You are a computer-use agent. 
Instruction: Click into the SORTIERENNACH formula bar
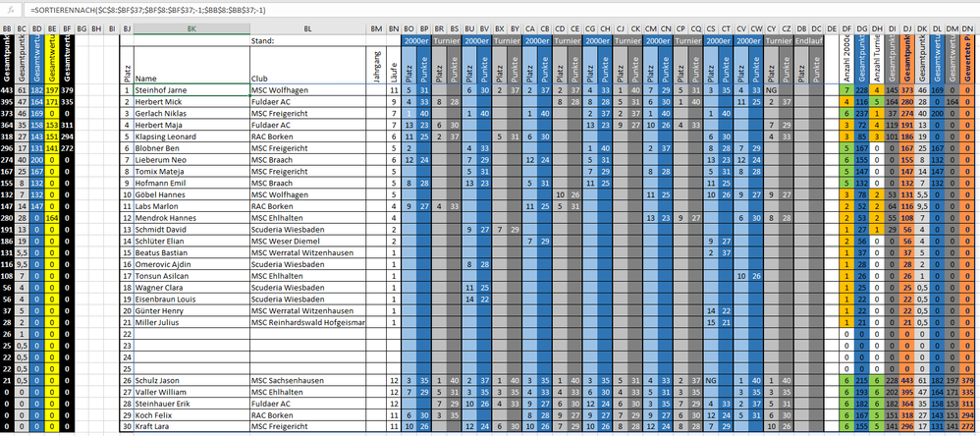point(500,10)
